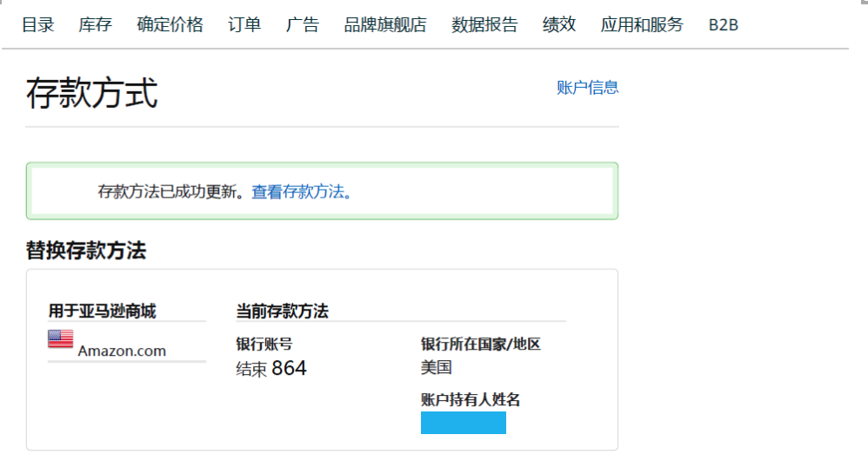
Task: Click the 美国 bank country value
Action: [x=437, y=367]
